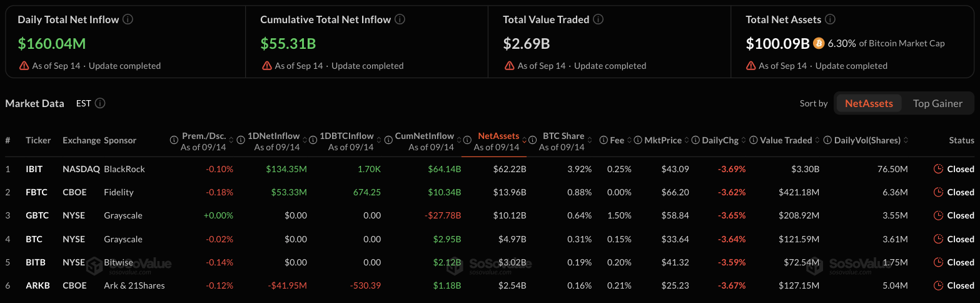Click info icon before CumNetInflow column header

388,140
